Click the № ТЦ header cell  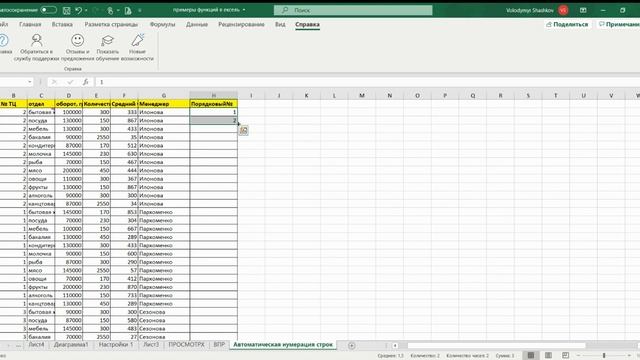13,104
